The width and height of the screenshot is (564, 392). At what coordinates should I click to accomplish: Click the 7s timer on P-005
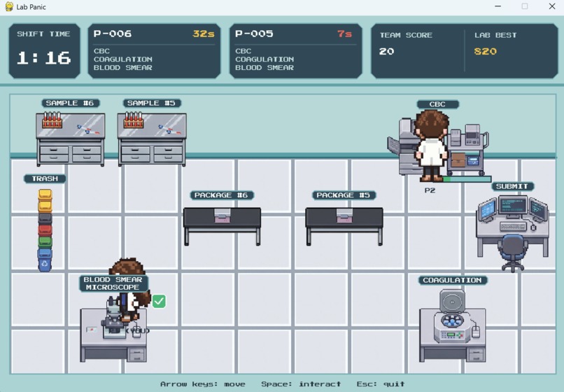pyautogui.click(x=344, y=34)
